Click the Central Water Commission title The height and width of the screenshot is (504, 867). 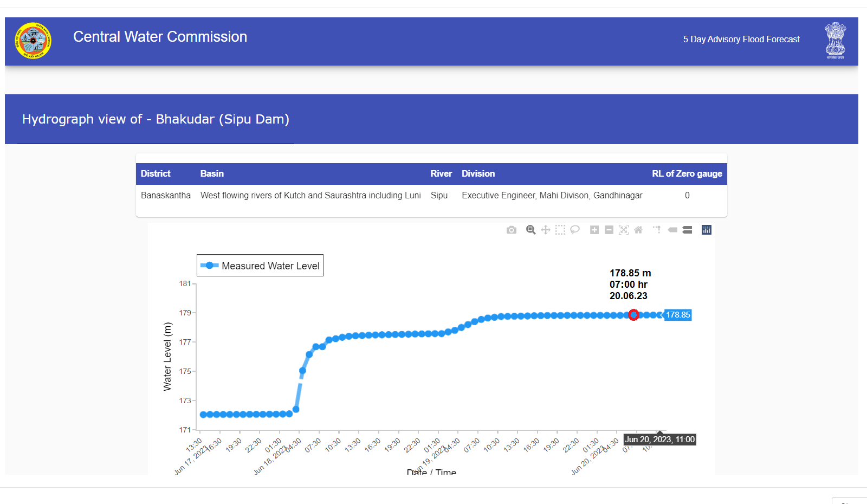160,37
